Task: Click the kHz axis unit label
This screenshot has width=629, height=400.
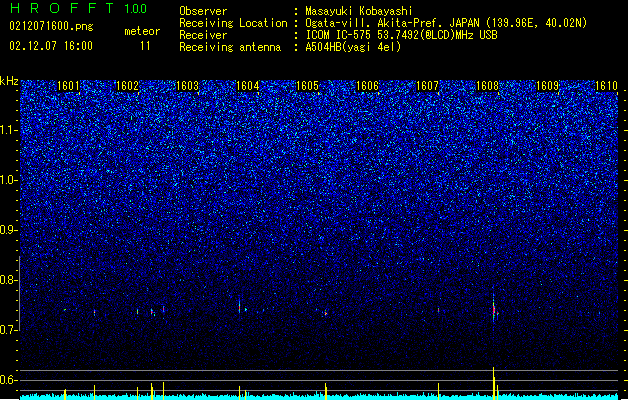Action: 9,81
